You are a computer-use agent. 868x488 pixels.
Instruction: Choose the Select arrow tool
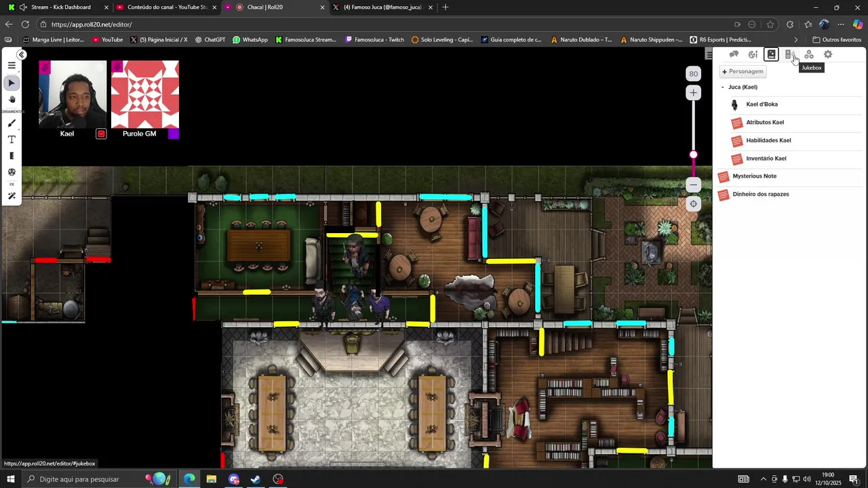pyautogui.click(x=12, y=83)
